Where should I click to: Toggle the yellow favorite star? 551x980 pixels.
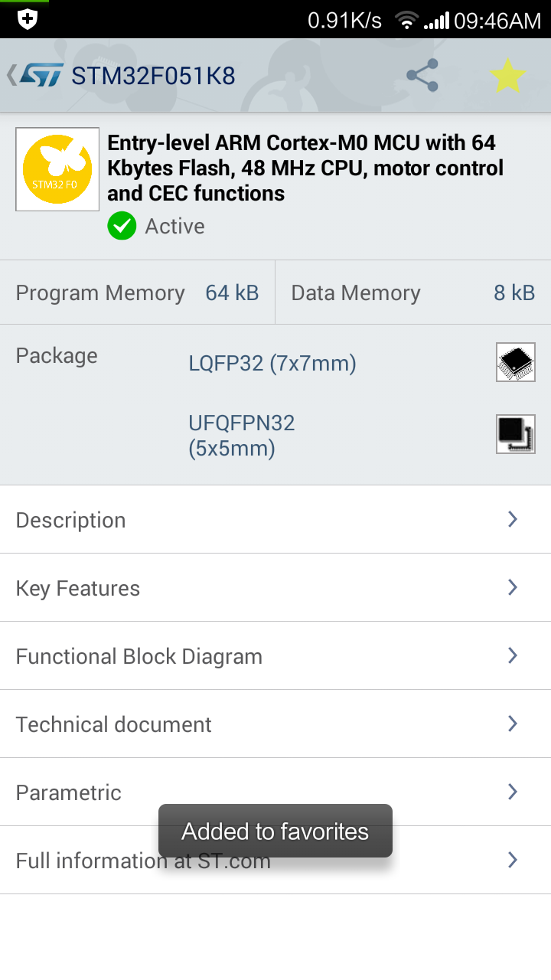(507, 76)
